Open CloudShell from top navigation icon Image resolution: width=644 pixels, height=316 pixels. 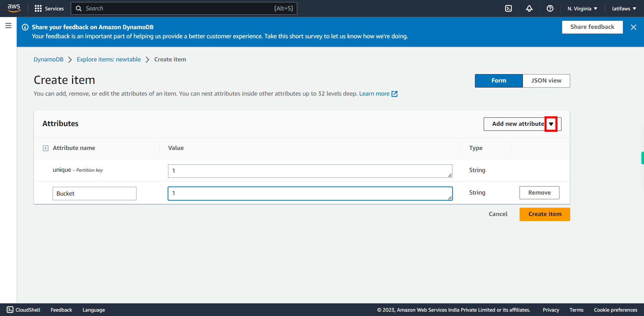[x=508, y=8]
